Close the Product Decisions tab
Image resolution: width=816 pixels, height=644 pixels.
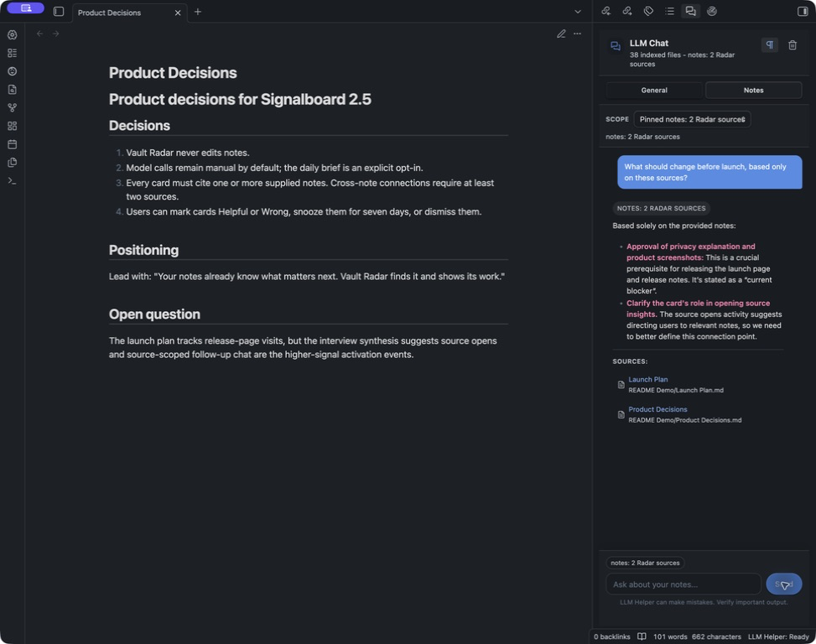tap(178, 13)
